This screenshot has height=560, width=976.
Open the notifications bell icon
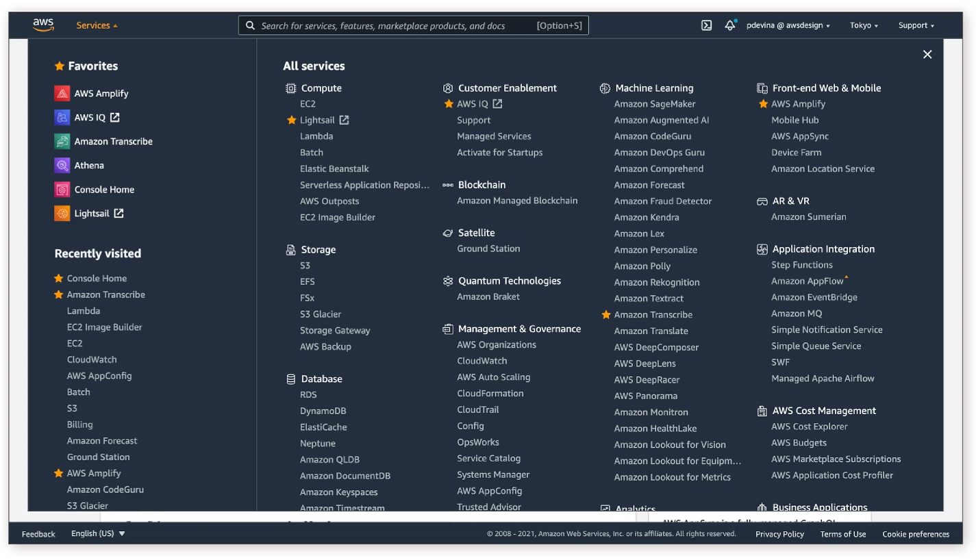[730, 25]
